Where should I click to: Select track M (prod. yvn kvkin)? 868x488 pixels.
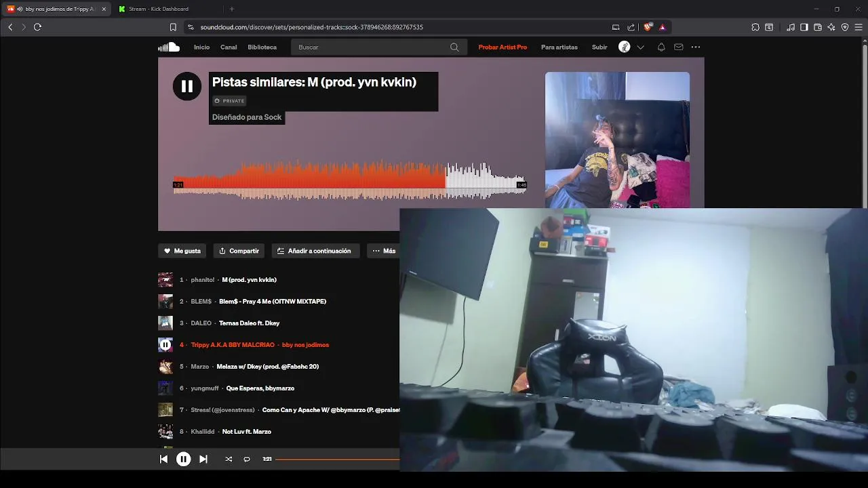point(249,279)
